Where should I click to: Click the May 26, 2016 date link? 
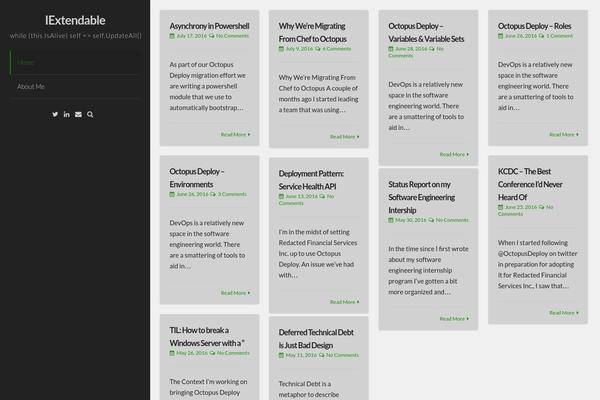click(x=192, y=353)
